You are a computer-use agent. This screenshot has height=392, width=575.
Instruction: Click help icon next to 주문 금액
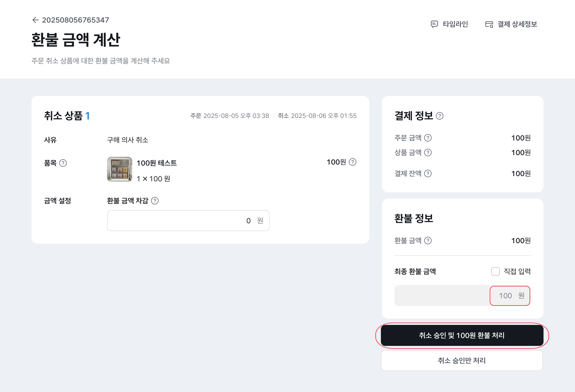pos(428,138)
